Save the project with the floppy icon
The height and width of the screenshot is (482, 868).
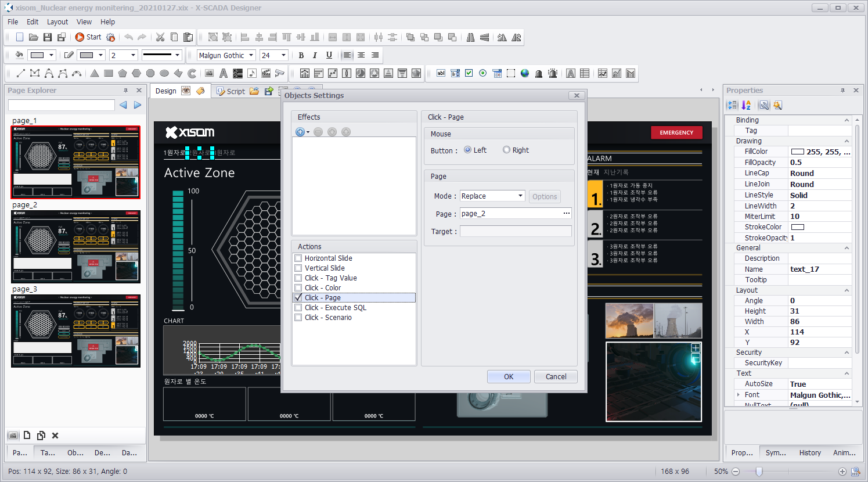(x=48, y=37)
